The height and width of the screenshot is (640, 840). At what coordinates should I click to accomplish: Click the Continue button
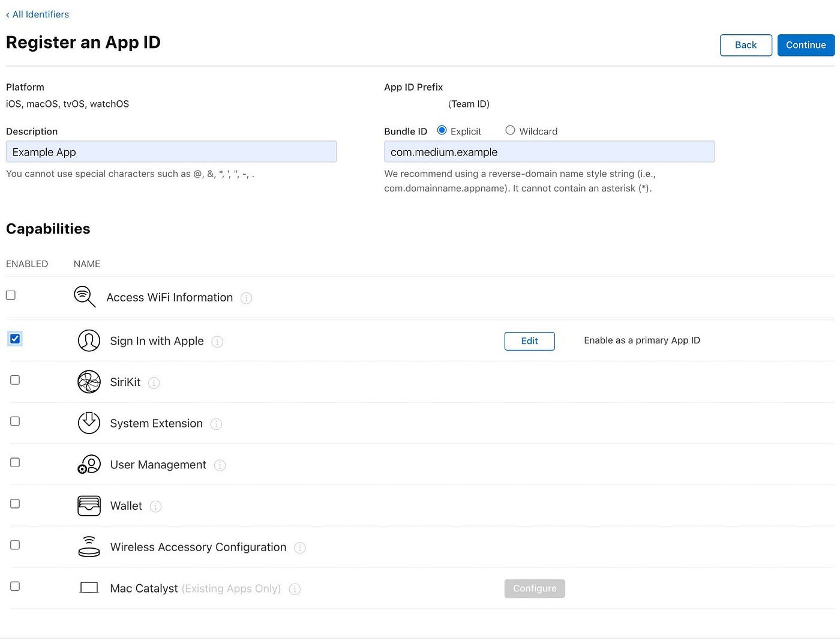pyautogui.click(x=806, y=45)
